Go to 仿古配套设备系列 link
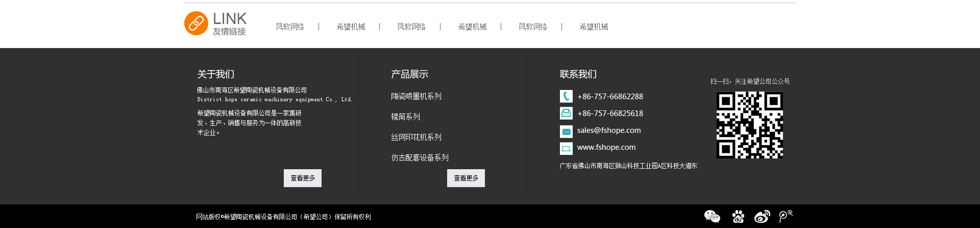The image size is (980, 228). click(420, 157)
